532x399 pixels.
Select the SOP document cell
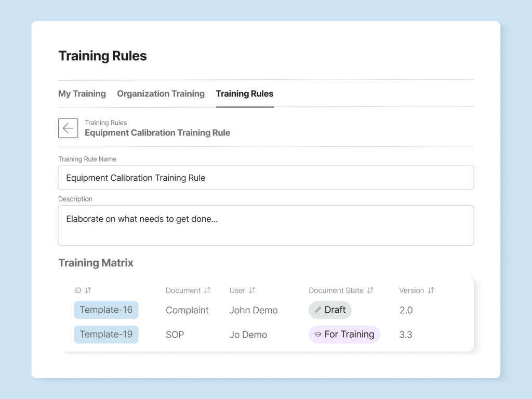pyautogui.click(x=175, y=335)
